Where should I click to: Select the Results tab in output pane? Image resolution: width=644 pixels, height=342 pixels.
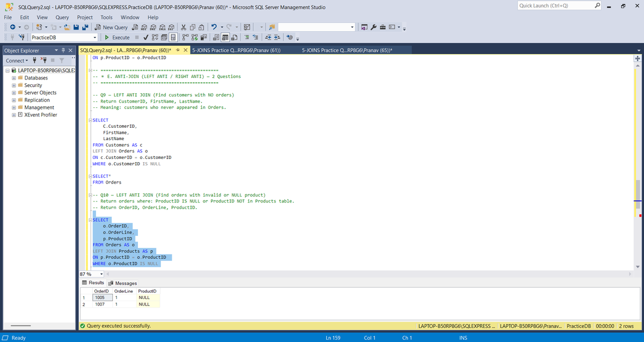coord(93,283)
